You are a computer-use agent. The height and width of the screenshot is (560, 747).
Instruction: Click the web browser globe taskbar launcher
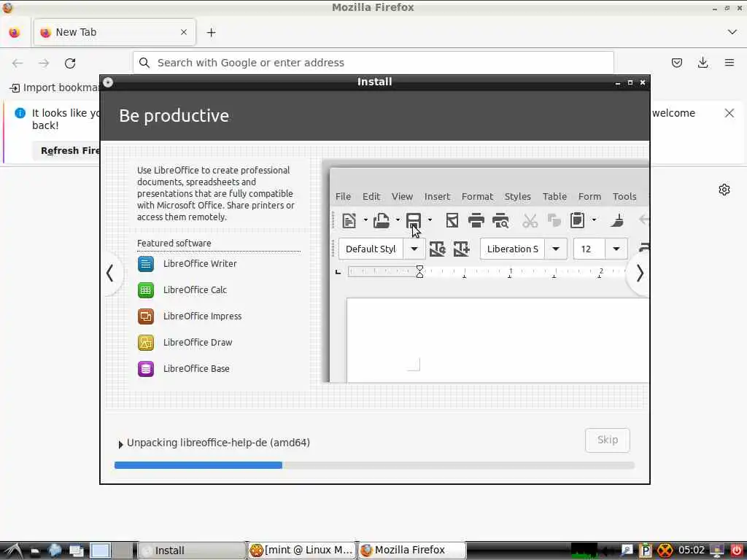55,551
